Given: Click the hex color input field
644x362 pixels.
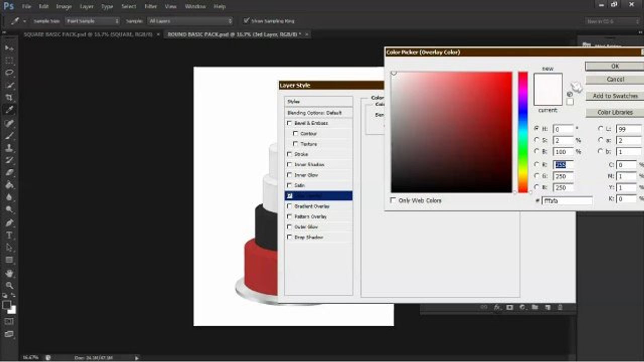Looking at the screenshot, I should [567, 201].
